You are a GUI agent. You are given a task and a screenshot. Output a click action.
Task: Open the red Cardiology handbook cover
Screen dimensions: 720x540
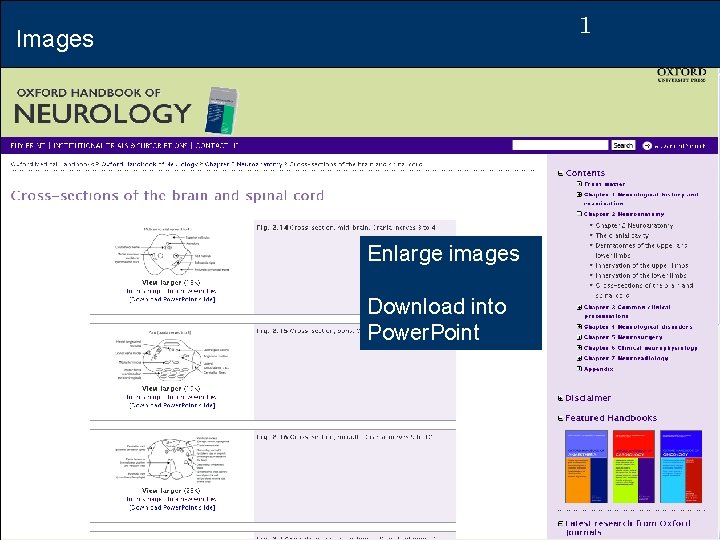634,467
